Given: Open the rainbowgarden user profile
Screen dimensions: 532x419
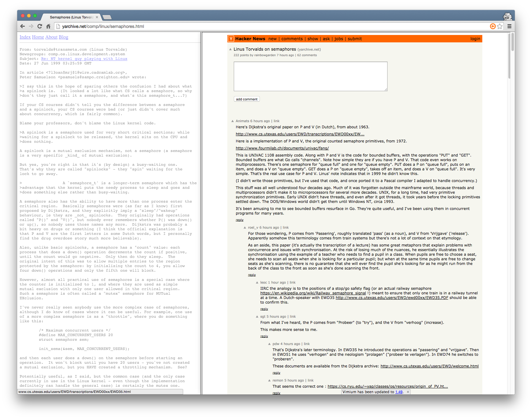Looking at the screenshot, I should [265, 55].
